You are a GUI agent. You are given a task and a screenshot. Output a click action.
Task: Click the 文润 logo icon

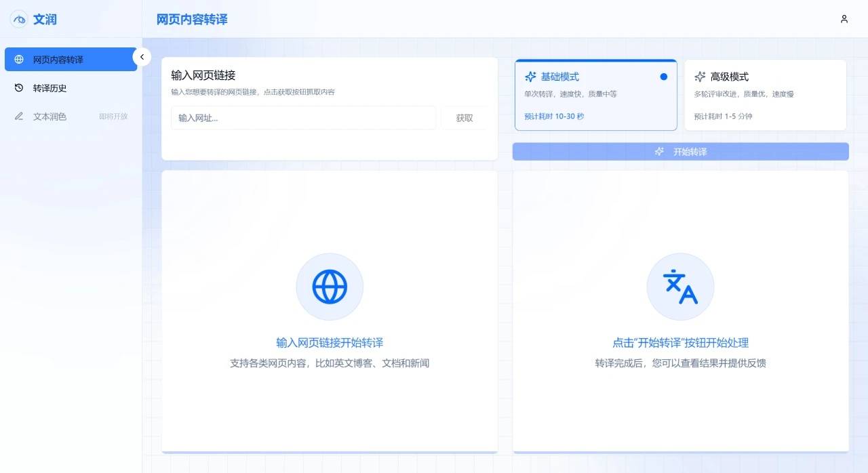pos(19,19)
